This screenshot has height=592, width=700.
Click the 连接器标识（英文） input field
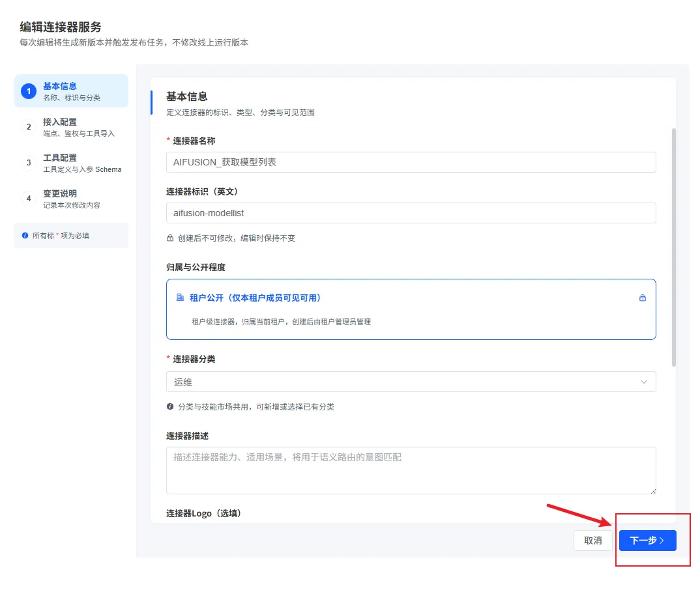pos(411,213)
